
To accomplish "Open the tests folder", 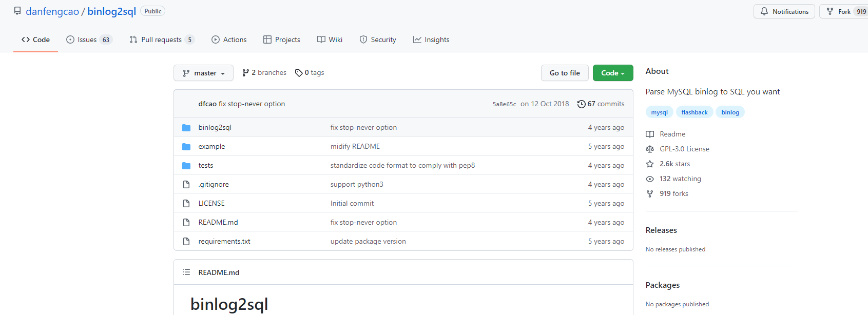I will [206, 165].
